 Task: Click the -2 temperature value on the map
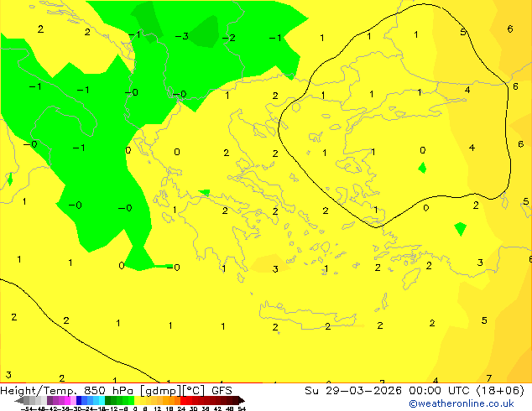click(229, 38)
